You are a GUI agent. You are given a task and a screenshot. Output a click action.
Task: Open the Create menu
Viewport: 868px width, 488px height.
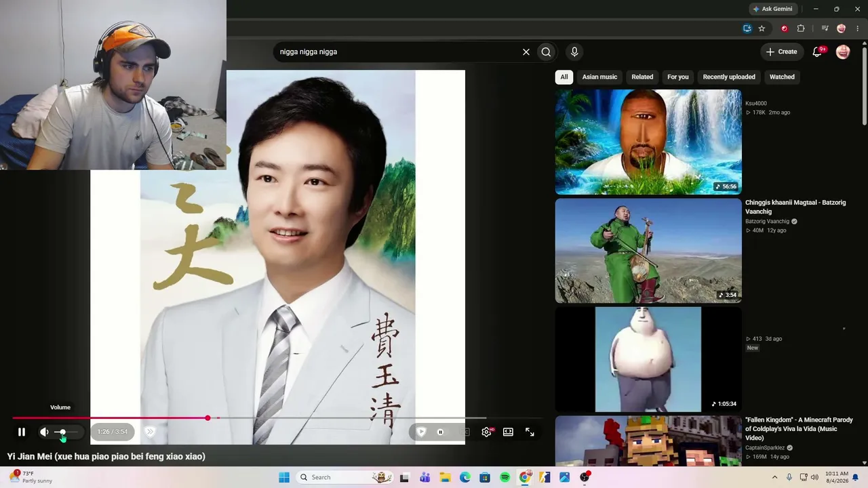coord(781,52)
